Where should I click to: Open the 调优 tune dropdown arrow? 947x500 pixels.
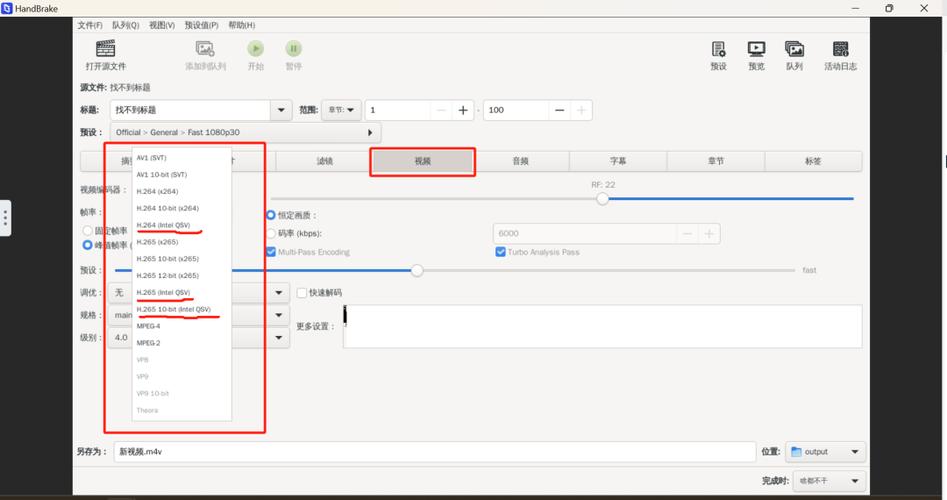tap(278, 293)
